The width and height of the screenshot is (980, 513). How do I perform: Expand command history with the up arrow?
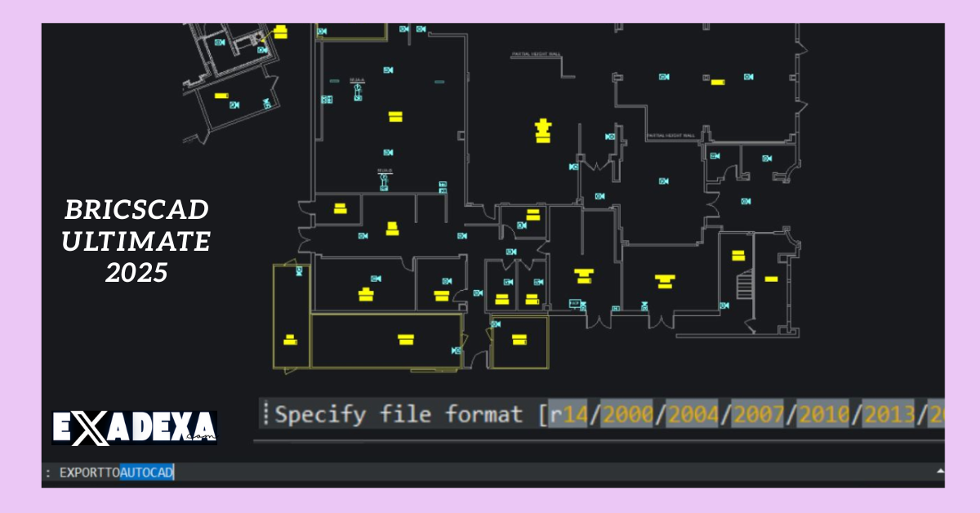click(x=939, y=472)
